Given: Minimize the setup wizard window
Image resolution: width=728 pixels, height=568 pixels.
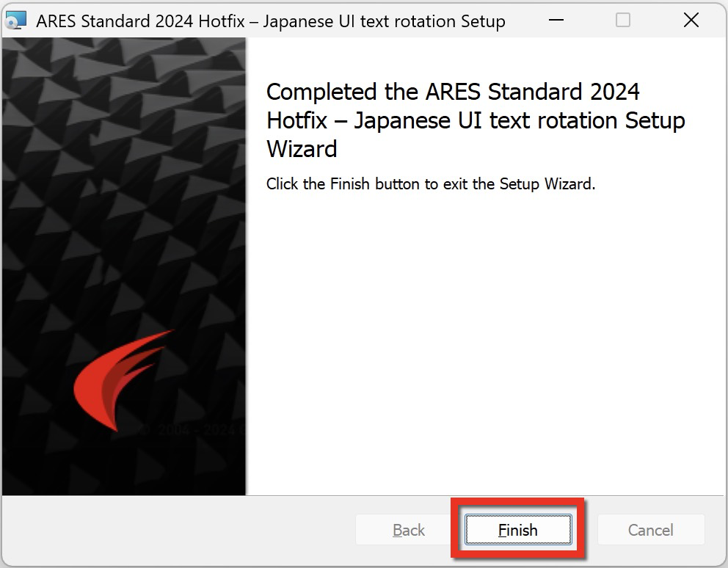Looking at the screenshot, I should tap(556, 20).
